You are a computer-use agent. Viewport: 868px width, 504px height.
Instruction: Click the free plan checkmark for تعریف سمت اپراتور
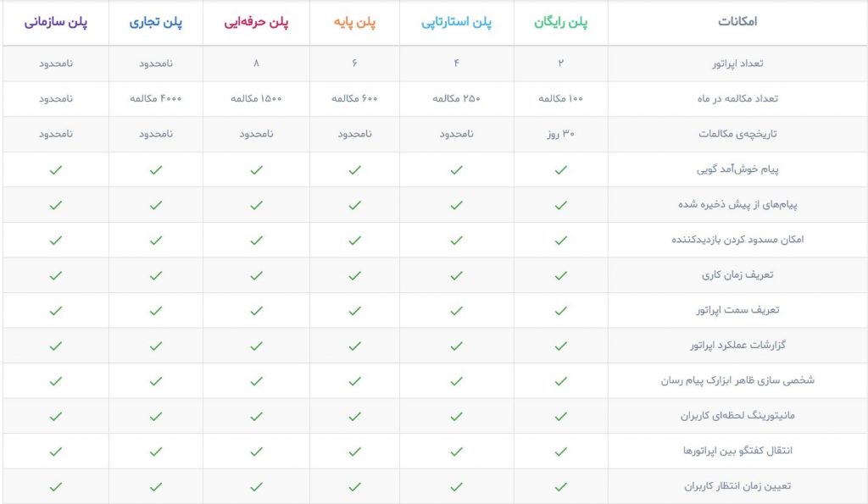pyautogui.click(x=561, y=311)
